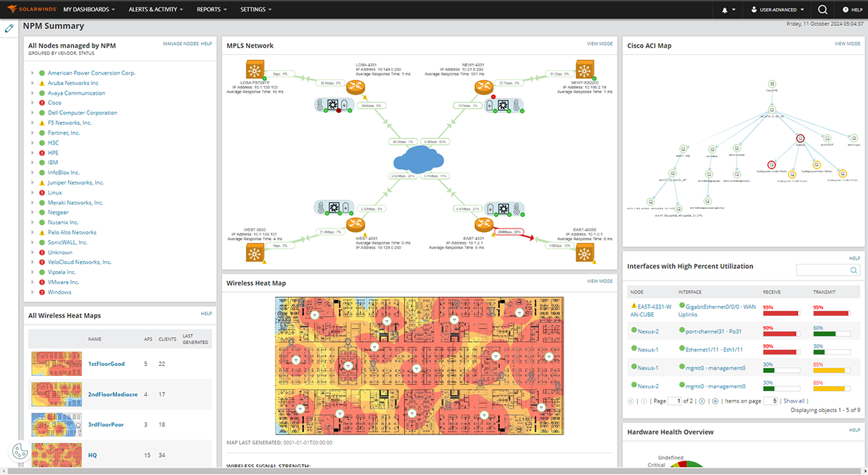
Task: Click Manage Nodes link
Action: (181, 44)
